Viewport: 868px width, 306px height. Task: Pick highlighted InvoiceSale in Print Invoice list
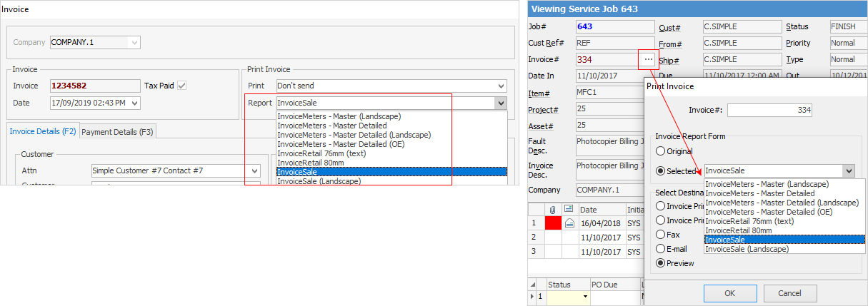pyautogui.click(x=784, y=240)
